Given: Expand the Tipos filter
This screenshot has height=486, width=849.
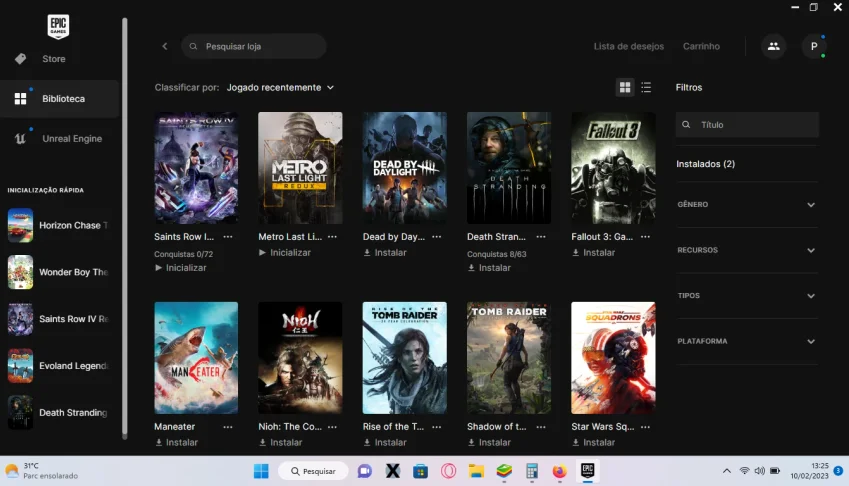Looking at the screenshot, I should pyautogui.click(x=747, y=295).
